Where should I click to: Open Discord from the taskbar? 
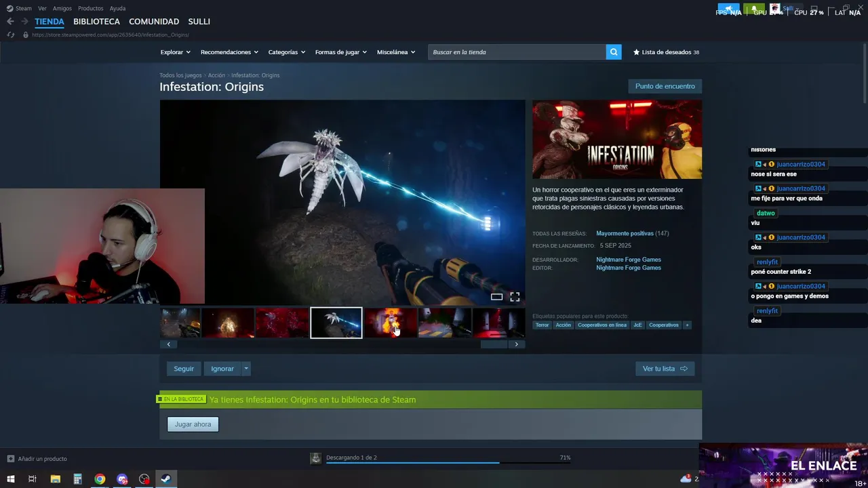click(x=122, y=479)
